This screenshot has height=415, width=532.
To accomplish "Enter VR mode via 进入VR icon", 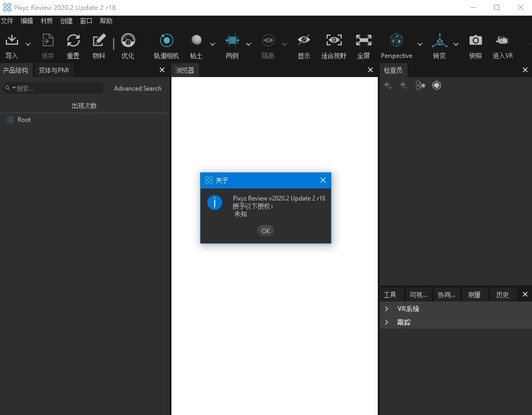I will click(502, 41).
